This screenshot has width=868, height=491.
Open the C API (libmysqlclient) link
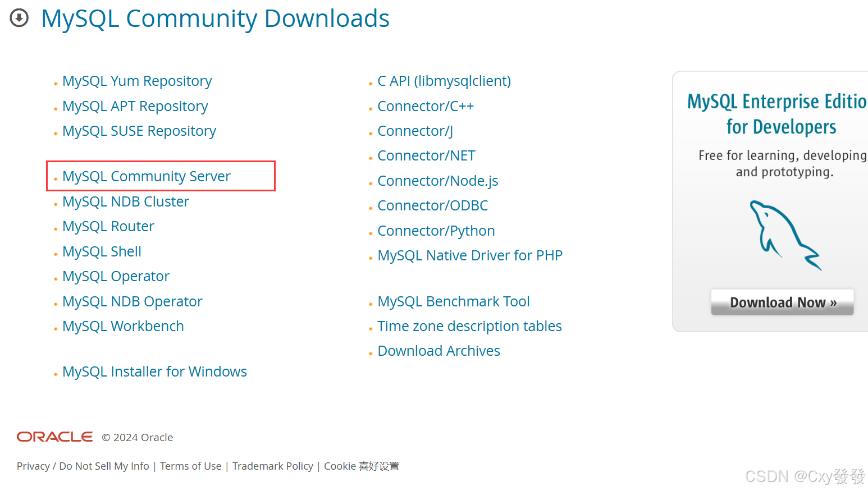[444, 81]
